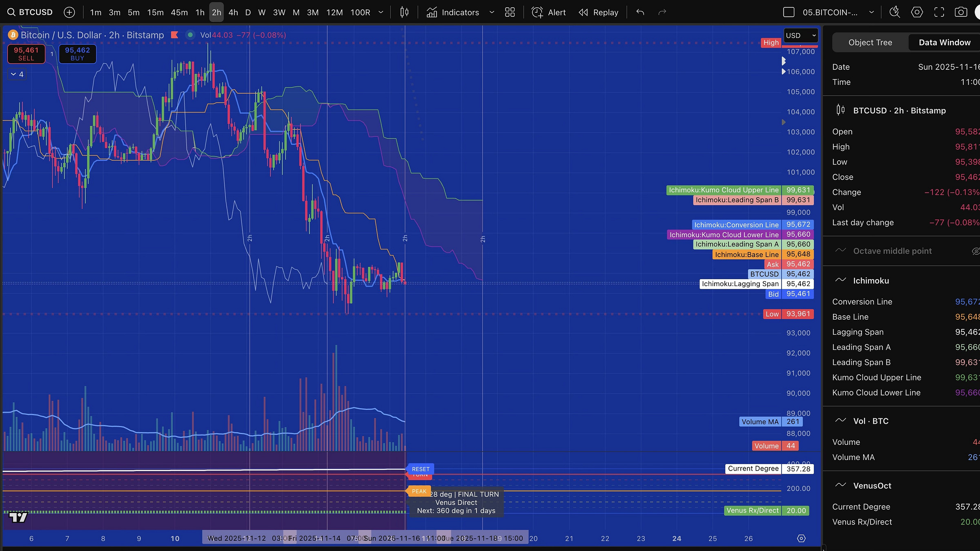980x551 pixels.
Task: Click the layout square toggle button
Action: (x=788, y=12)
